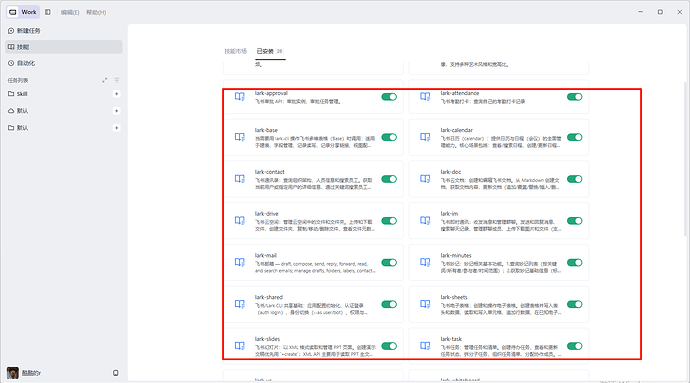The height and width of the screenshot is (383, 690).
Task: Open the 技能 sidebar section
Action: pyautogui.click(x=64, y=47)
